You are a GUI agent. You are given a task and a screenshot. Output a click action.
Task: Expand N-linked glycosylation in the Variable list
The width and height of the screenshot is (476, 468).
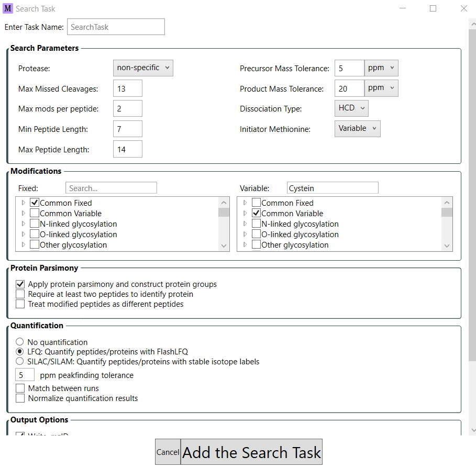[x=245, y=224]
